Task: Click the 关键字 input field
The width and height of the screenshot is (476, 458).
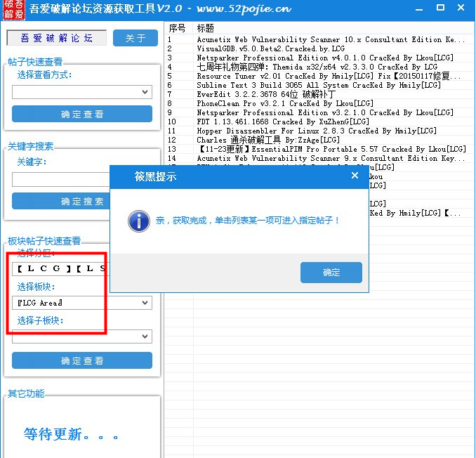Action: pos(60,180)
